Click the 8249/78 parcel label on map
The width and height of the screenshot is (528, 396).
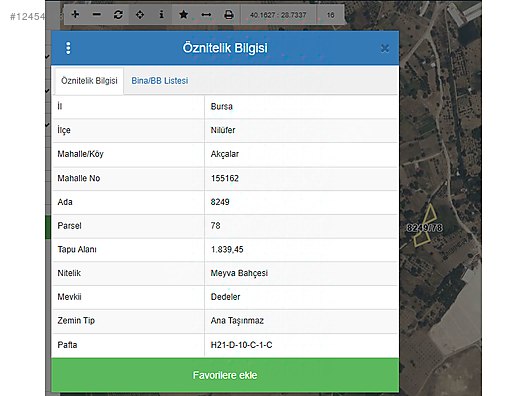[x=424, y=228]
